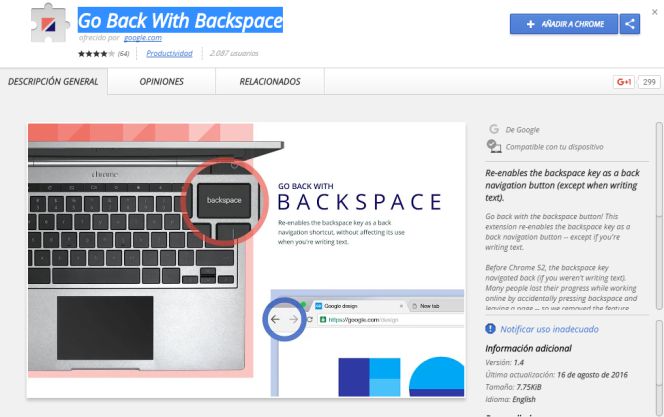Click the 299 plus-one count

649,82
